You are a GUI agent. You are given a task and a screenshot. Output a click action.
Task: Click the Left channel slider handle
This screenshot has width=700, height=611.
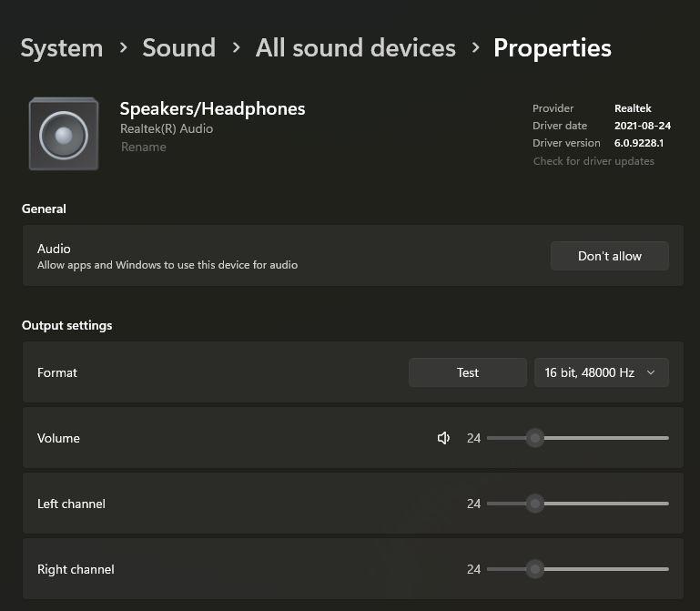(535, 504)
